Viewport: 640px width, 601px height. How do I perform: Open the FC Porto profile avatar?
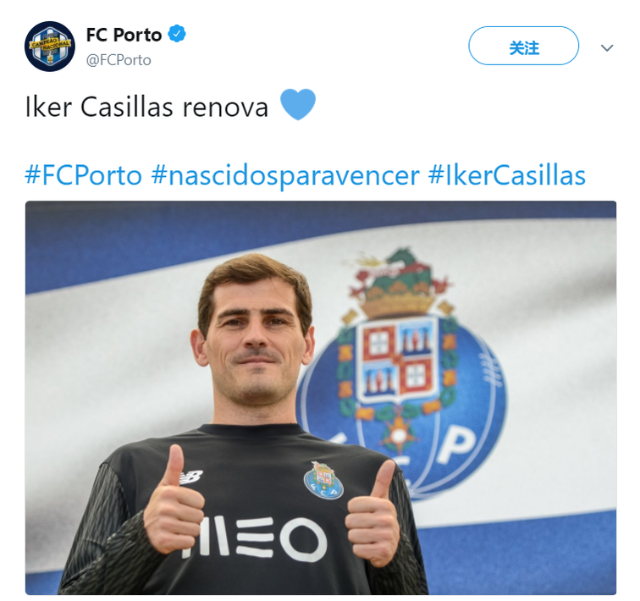click(50, 46)
